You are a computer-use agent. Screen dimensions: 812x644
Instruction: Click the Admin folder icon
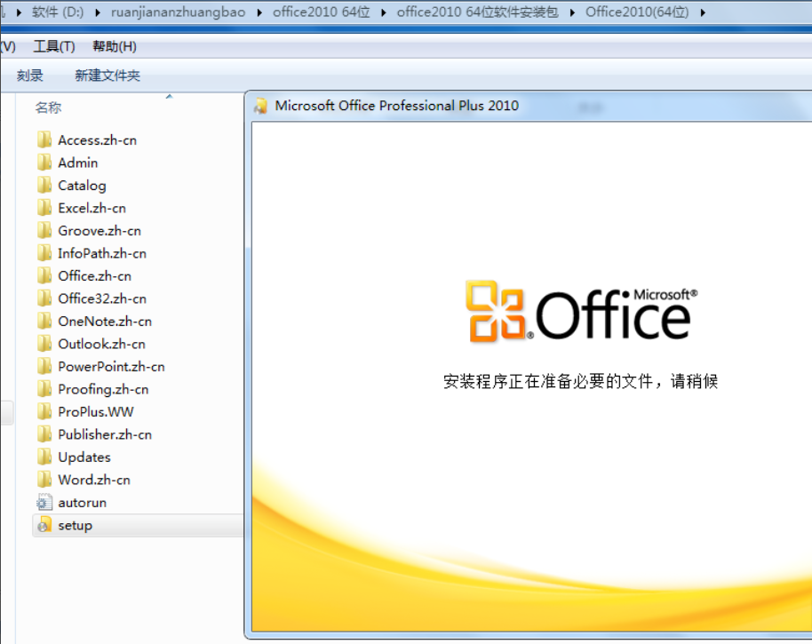(44, 163)
